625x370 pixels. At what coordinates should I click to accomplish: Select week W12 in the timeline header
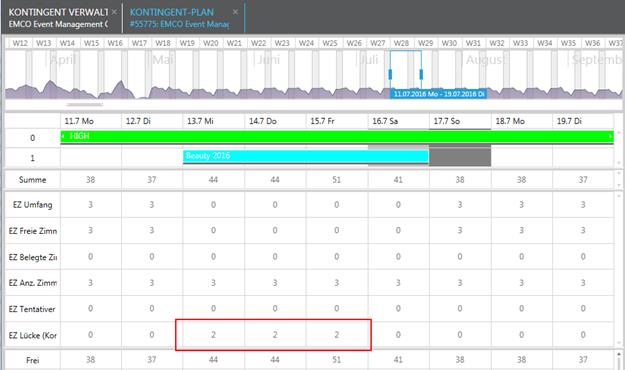20,43
